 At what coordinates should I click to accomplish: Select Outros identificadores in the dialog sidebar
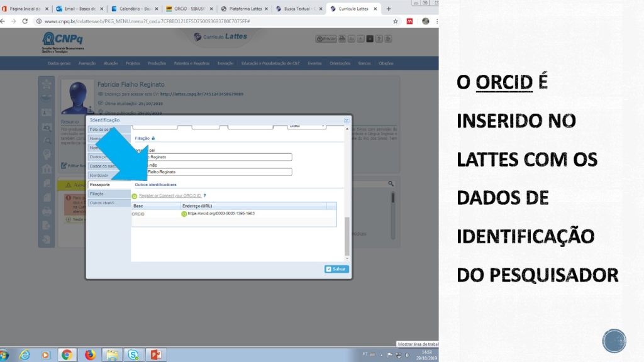(x=109, y=203)
